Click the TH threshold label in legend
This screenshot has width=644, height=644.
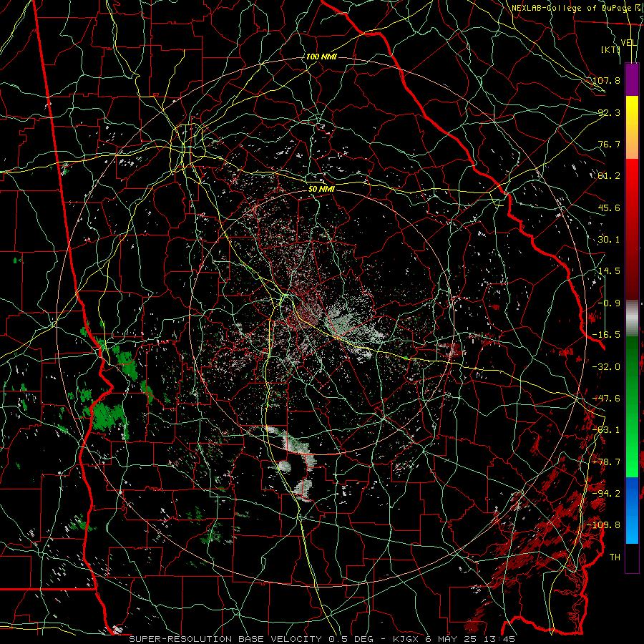pos(615,557)
